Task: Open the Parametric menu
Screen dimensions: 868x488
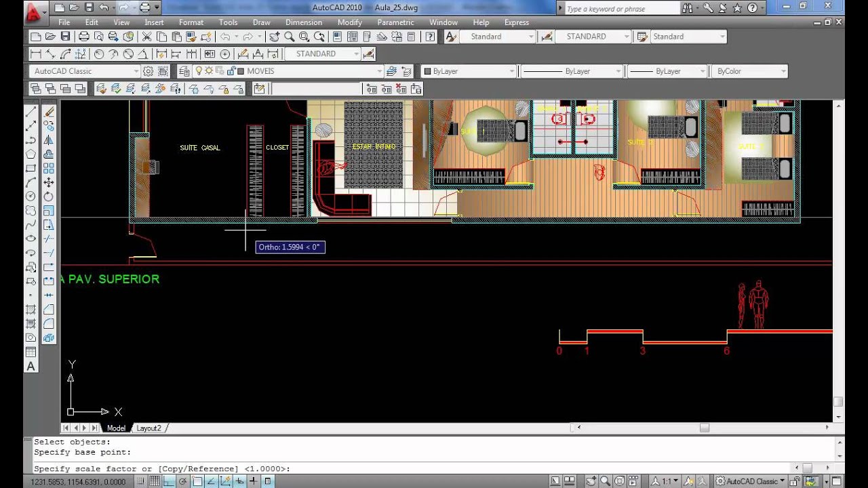Action: (x=395, y=22)
